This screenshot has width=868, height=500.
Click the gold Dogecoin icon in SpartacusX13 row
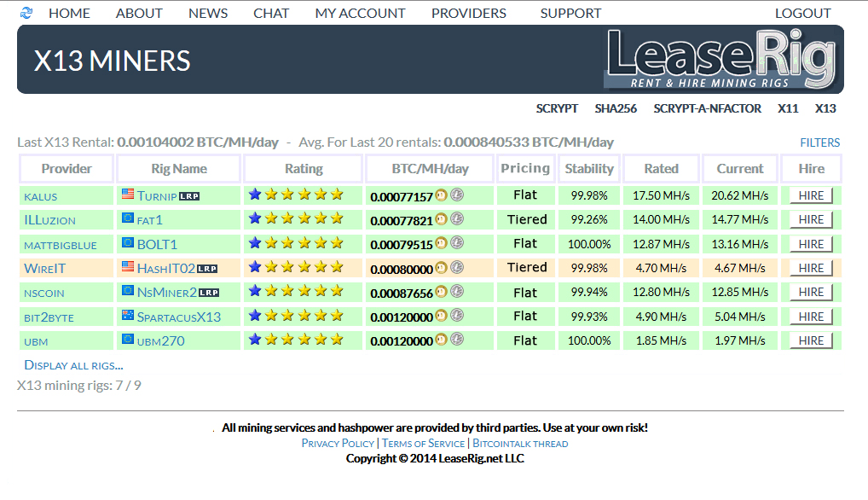pos(441,316)
